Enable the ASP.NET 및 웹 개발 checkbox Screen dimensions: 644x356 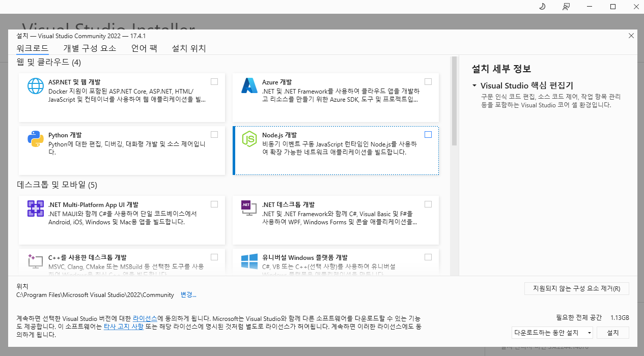click(214, 81)
